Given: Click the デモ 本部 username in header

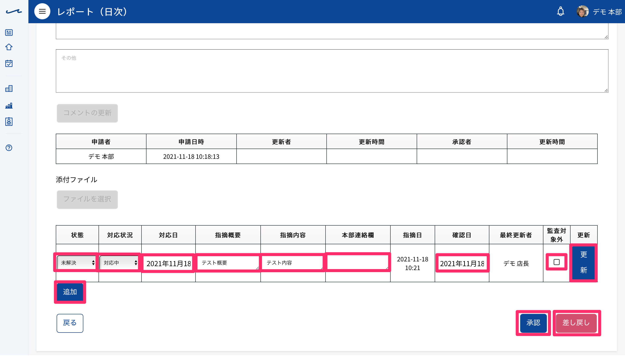Looking at the screenshot, I should [x=607, y=12].
